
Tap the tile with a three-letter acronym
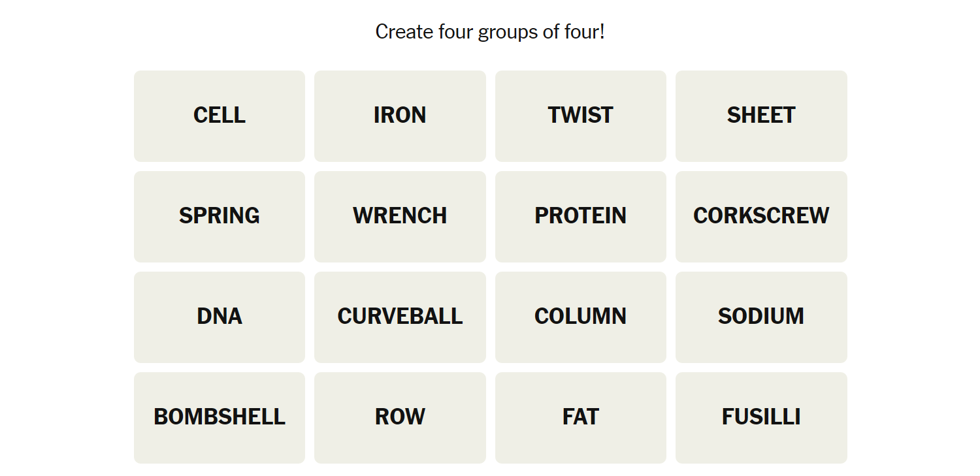pos(220,317)
